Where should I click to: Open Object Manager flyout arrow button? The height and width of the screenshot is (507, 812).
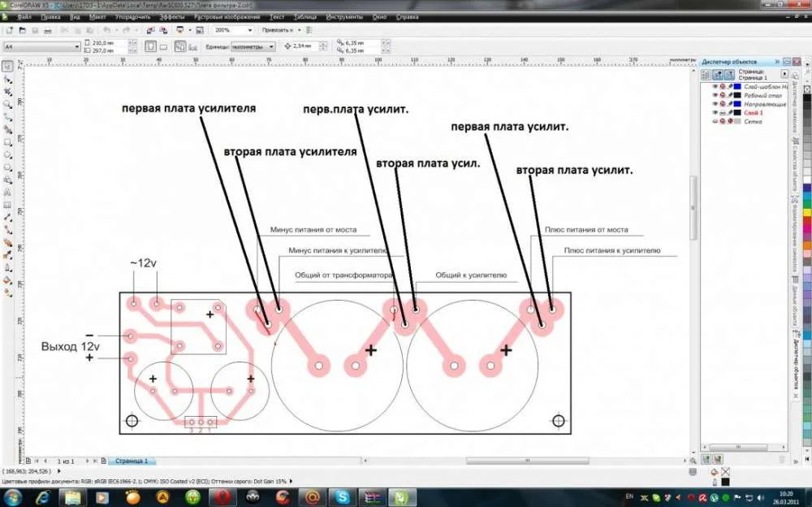click(x=784, y=75)
